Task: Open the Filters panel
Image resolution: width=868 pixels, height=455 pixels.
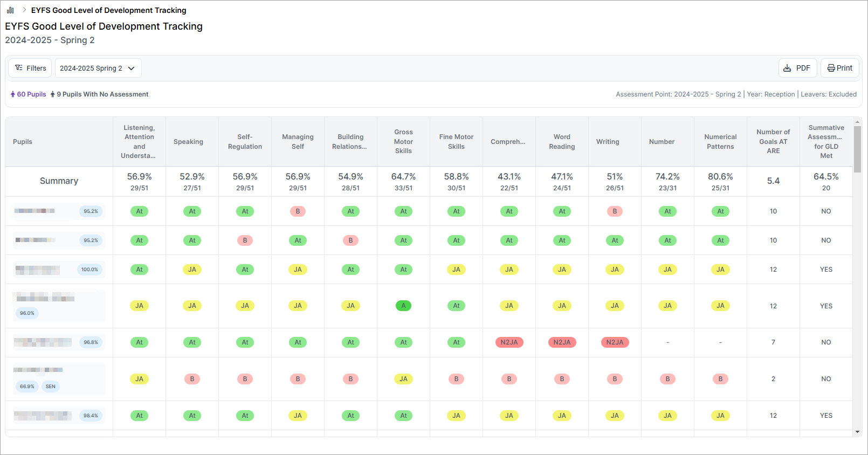Action: 30,68
